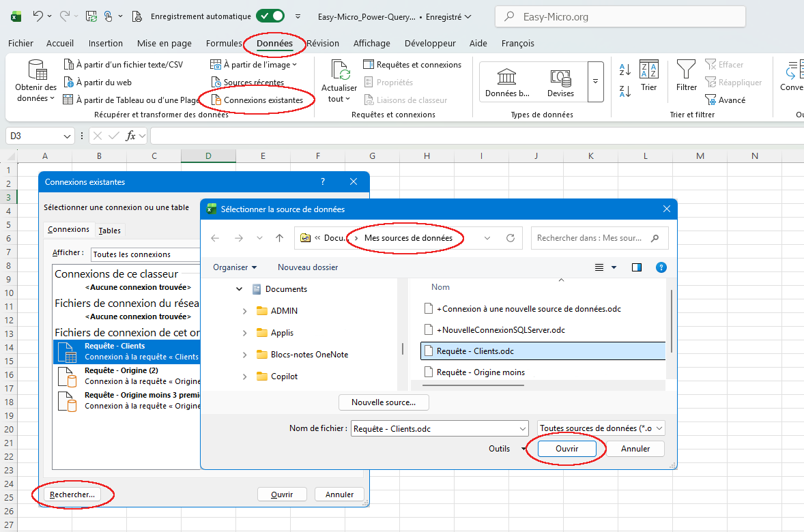Click Obtenir des données database icon
This screenshot has width=804, height=532.
36,70
